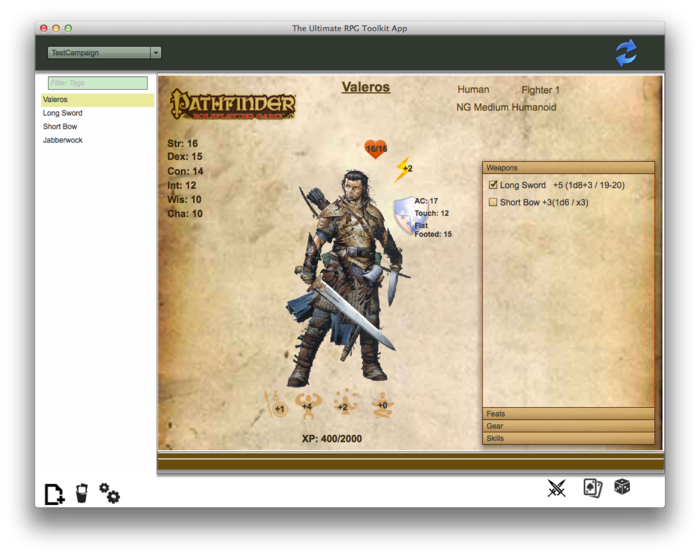This screenshot has width=700, height=556.
Task: Click the reflex save +2 icon
Action: [x=344, y=403]
